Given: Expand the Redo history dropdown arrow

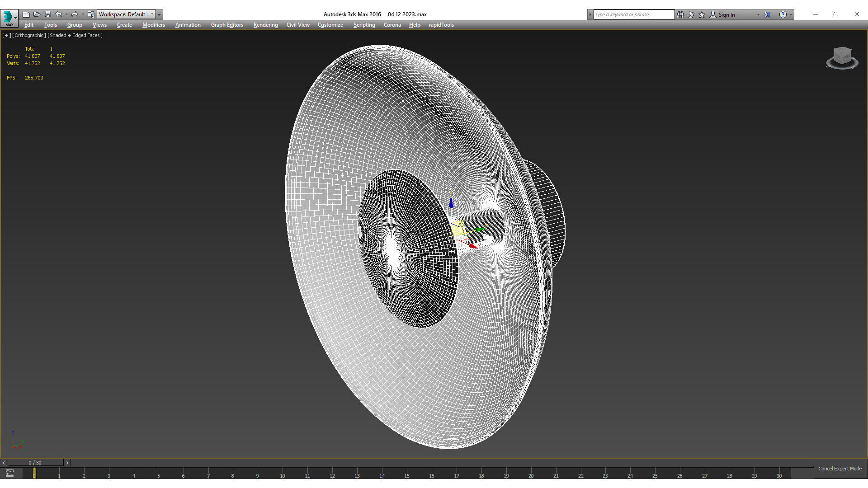Looking at the screenshot, I should click(83, 14).
